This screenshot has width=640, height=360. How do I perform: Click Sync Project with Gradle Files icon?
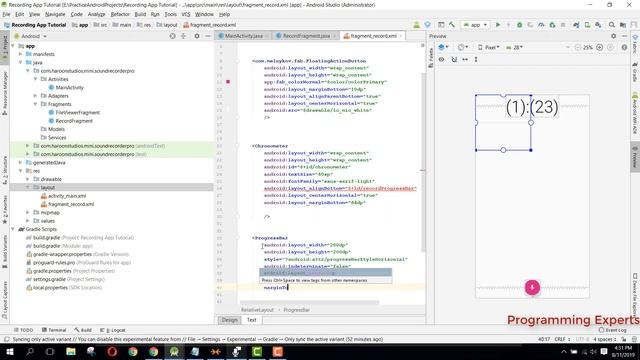[576, 25]
